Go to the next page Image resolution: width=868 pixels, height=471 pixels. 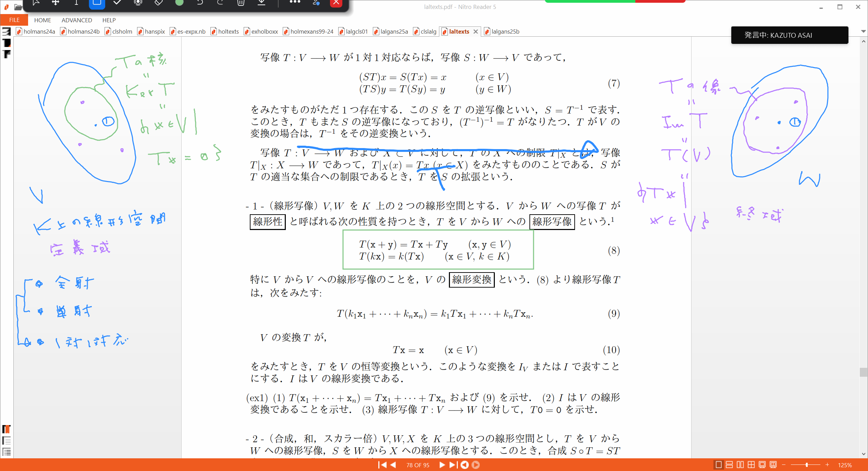[442, 465]
